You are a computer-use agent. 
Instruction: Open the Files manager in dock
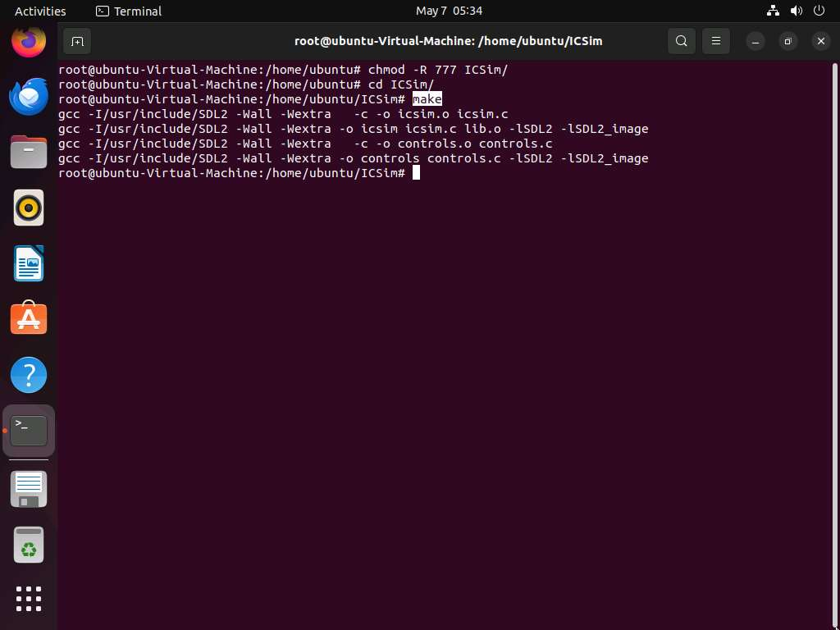pos(29,153)
